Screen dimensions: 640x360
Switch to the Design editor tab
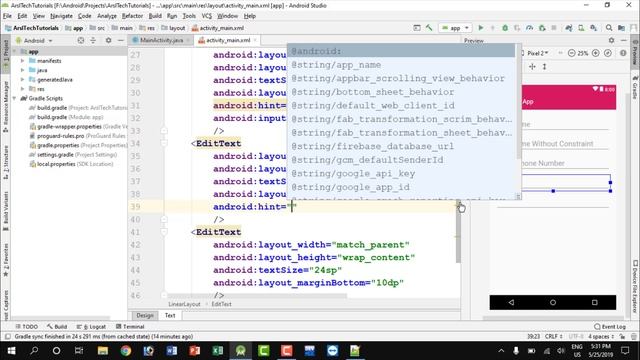click(x=145, y=315)
